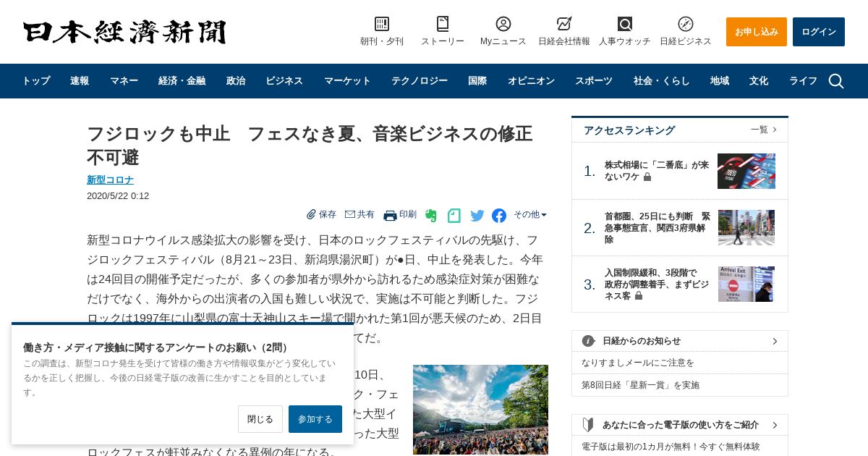Open the 文化 section

(x=759, y=81)
